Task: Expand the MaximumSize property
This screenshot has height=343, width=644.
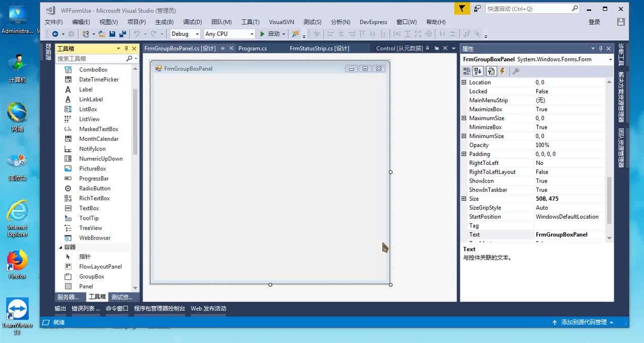Action: tap(464, 118)
